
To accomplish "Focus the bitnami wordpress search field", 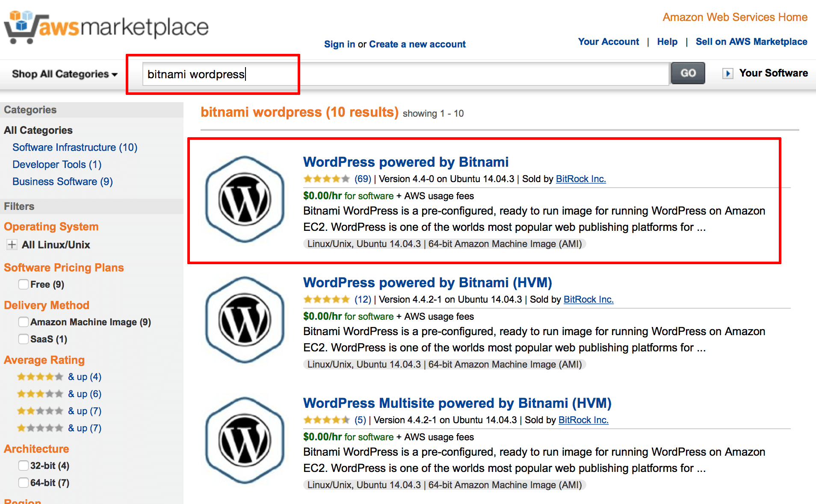I will pos(405,74).
